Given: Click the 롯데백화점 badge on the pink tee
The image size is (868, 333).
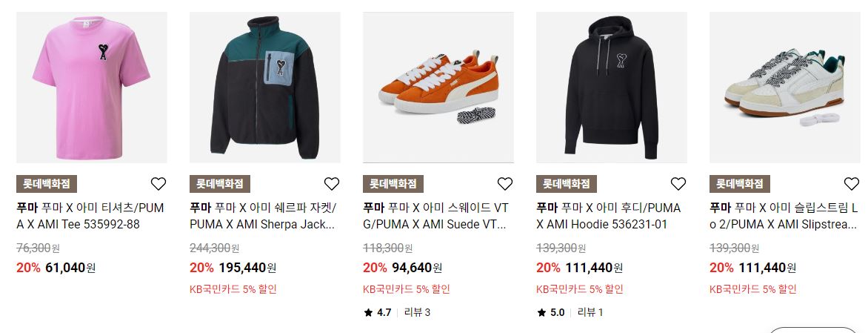Looking at the screenshot, I should (47, 184).
